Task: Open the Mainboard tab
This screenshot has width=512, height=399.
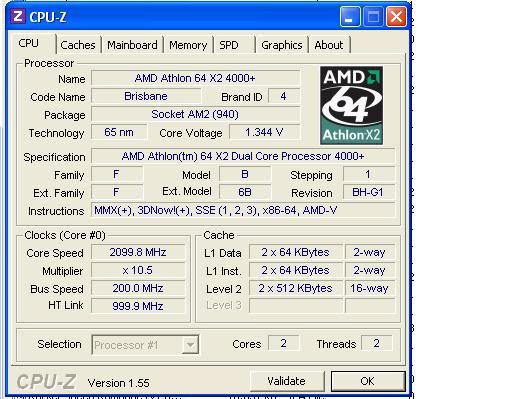Action: [132, 45]
